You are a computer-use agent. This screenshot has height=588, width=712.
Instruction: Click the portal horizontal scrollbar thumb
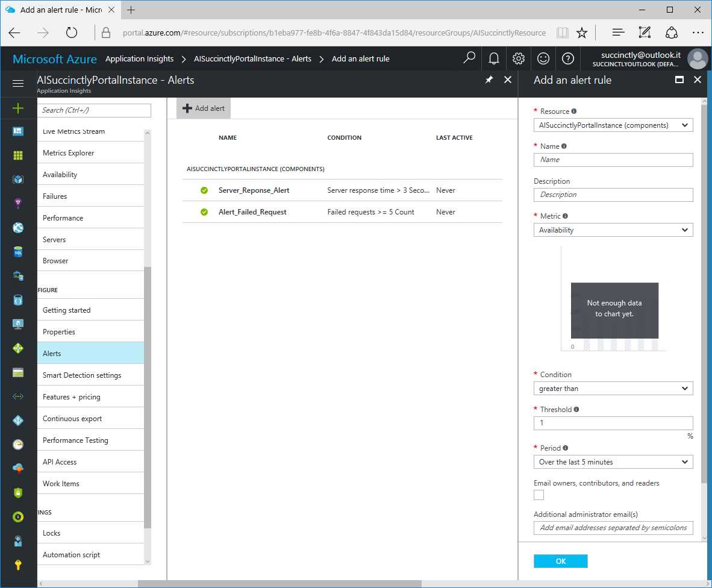pos(279,584)
